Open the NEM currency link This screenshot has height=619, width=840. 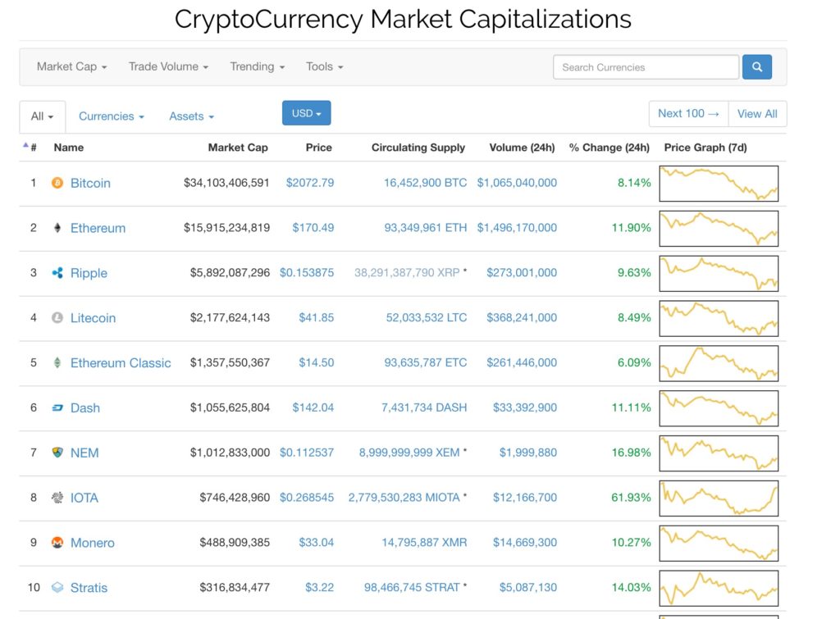[84, 453]
